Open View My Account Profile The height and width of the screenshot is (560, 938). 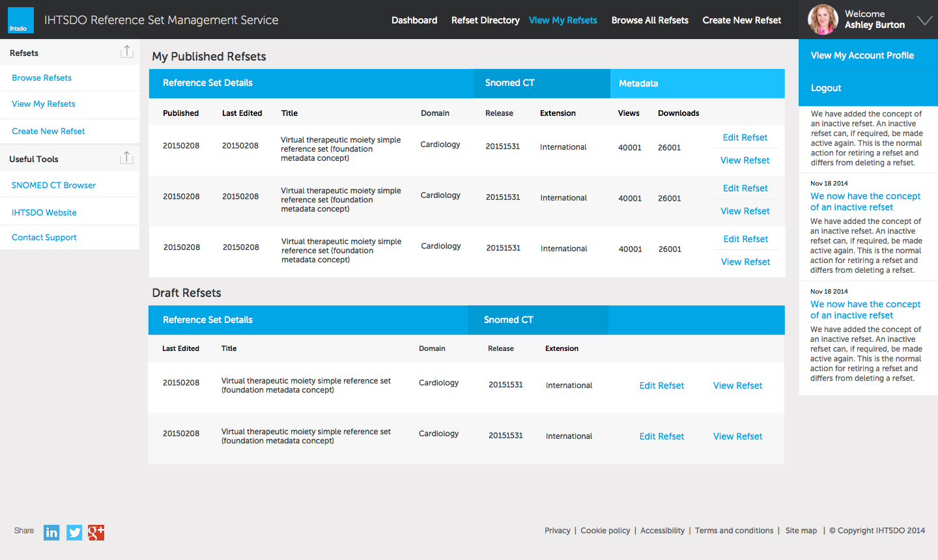point(862,55)
